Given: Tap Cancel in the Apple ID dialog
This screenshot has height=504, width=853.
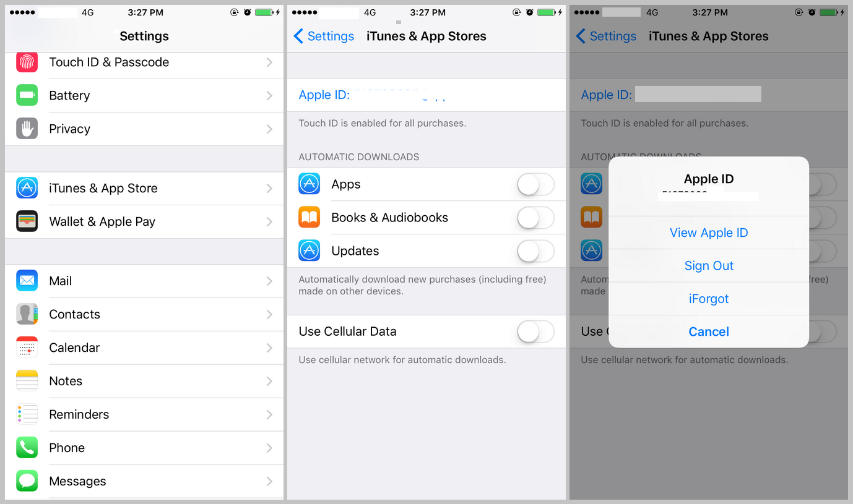Looking at the screenshot, I should pos(709,332).
